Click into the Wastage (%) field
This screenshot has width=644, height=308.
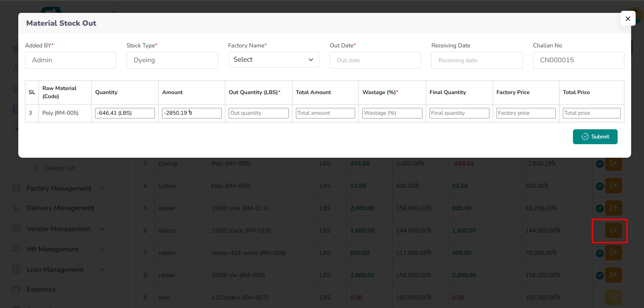click(x=392, y=113)
